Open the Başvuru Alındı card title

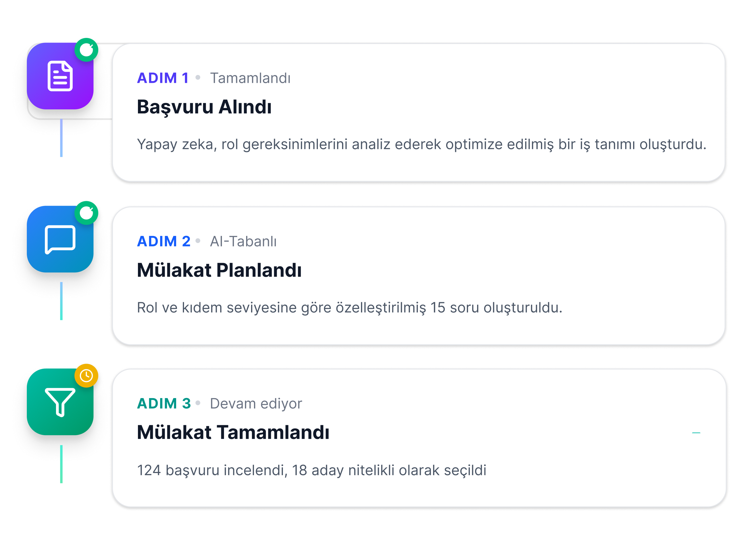coord(204,107)
